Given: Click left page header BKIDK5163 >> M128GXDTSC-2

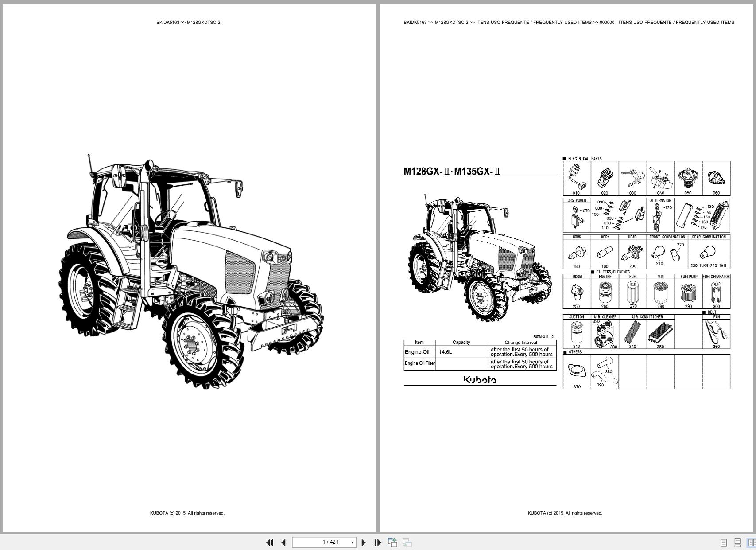Looking at the screenshot, I should 188,22.
